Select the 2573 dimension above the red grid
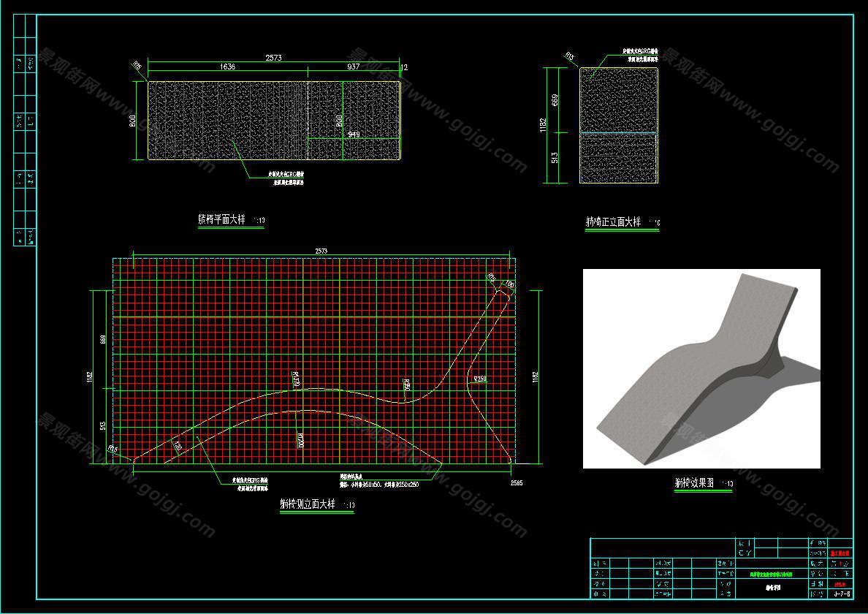 point(321,251)
